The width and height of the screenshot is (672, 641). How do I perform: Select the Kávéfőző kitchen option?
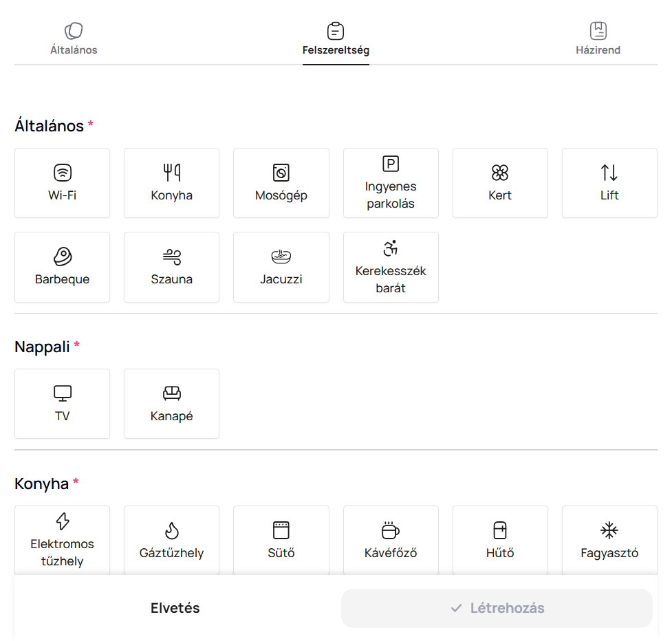point(391,541)
